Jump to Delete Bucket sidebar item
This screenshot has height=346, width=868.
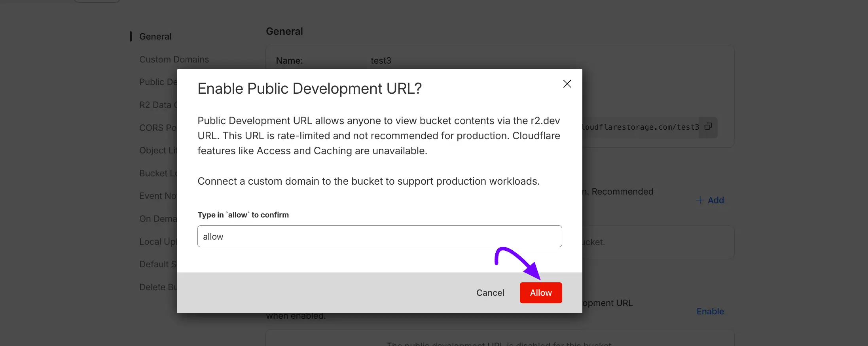tap(157, 287)
